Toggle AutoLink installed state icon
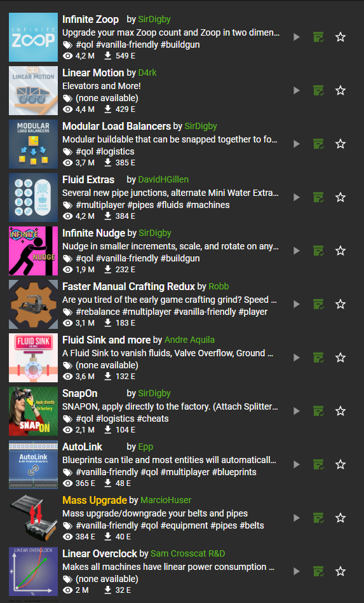 318,465
